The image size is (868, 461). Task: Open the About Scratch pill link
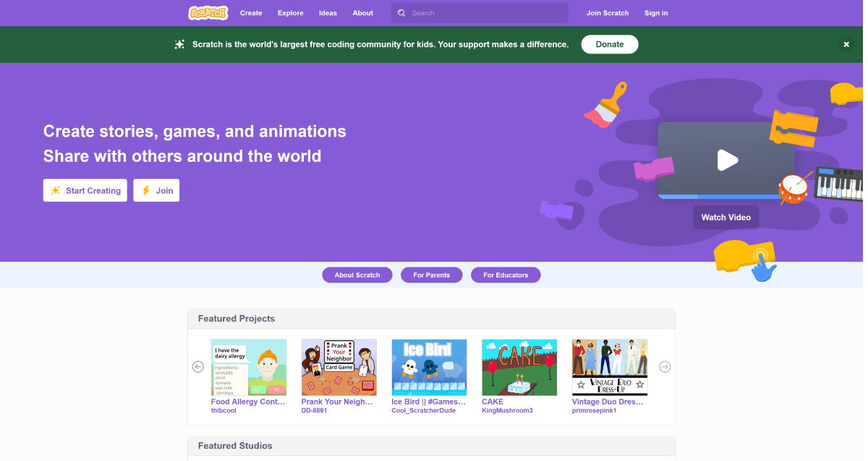tap(357, 275)
